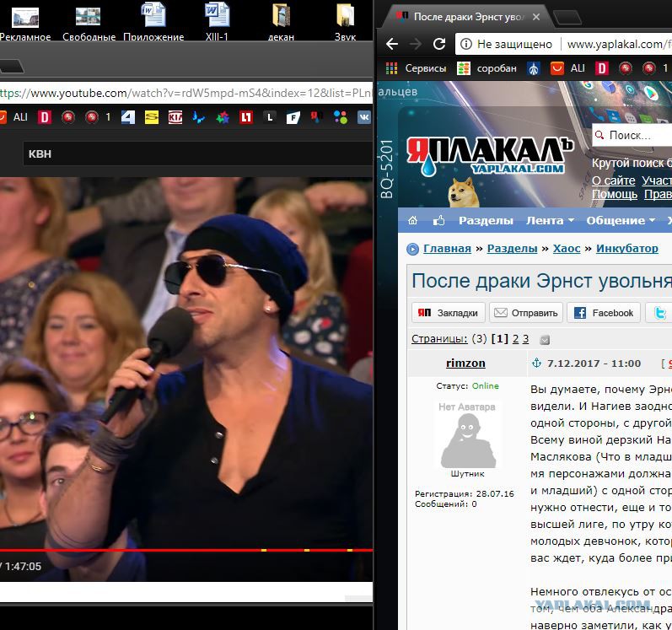Viewport: 672px width, 630px height.
Task: Click the VK bookmark icon
Action: point(364,117)
